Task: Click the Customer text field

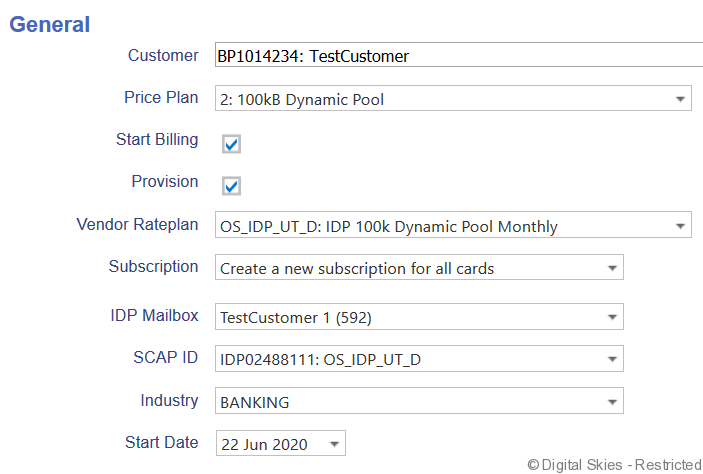Action: pyautogui.click(x=458, y=57)
